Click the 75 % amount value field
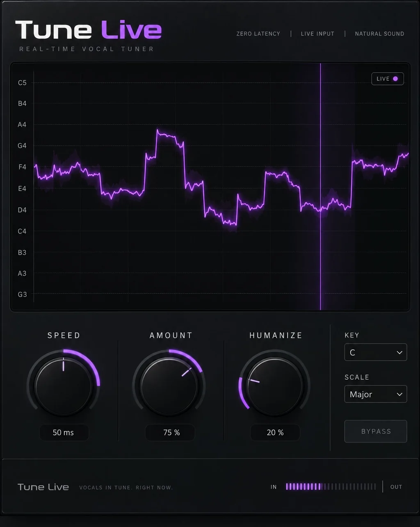 click(x=170, y=432)
